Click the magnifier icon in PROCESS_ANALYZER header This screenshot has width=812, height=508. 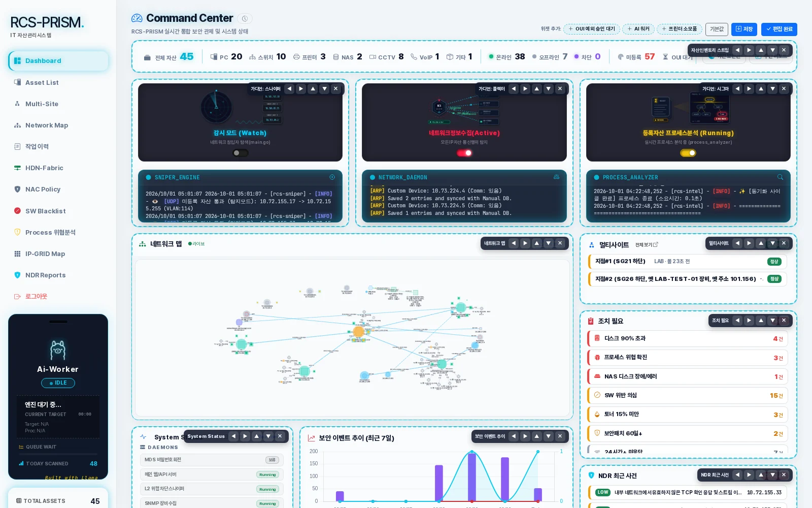[780, 177]
